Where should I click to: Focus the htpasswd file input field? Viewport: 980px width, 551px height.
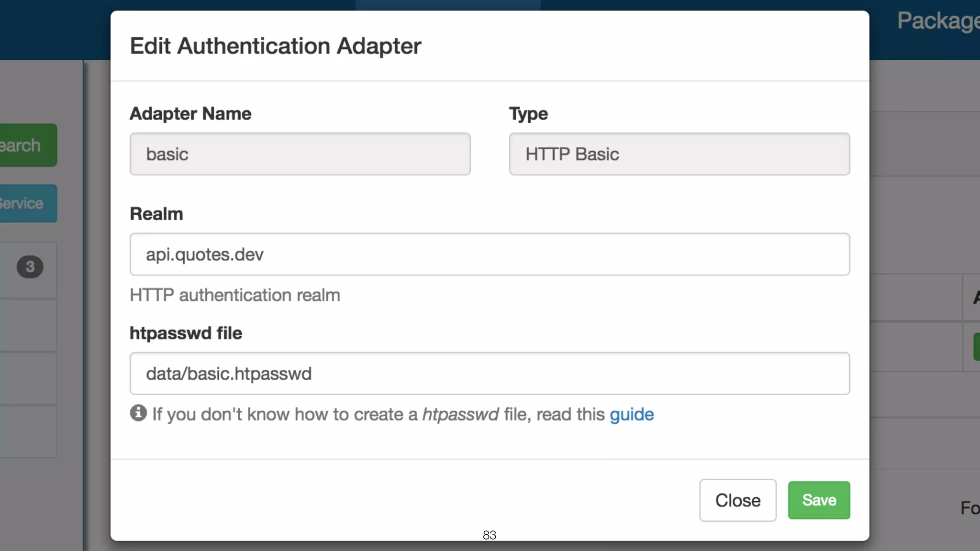pyautogui.click(x=490, y=374)
